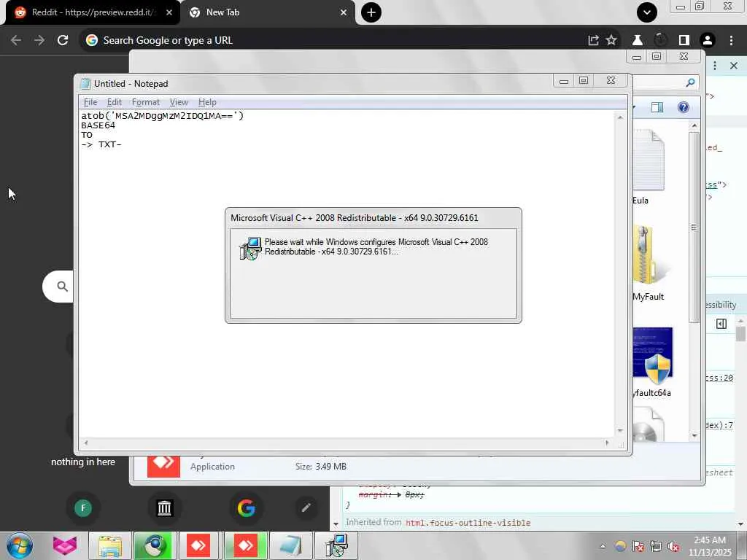The image size is (747, 560).
Task: Open the Notepad File menu
Action: (x=90, y=102)
